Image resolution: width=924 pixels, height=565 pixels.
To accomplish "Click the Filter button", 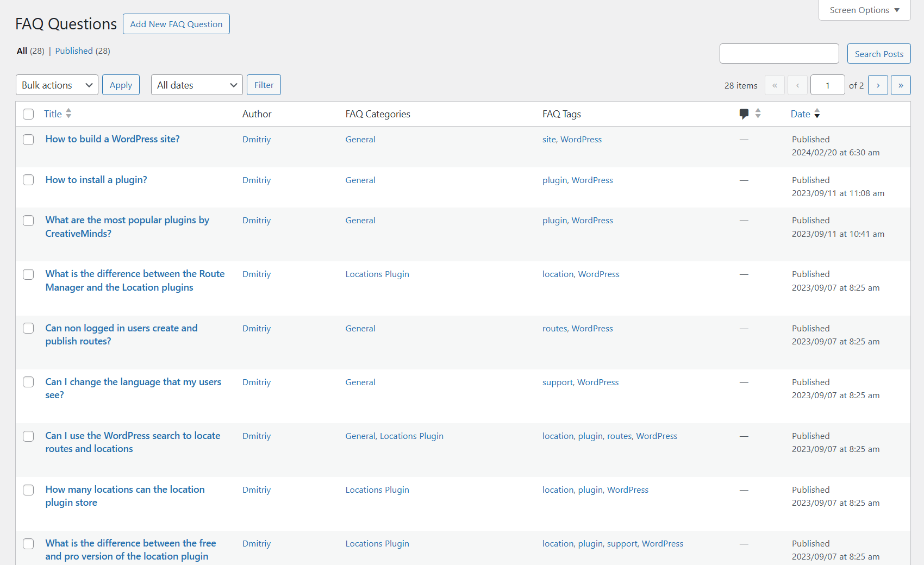I will [x=264, y=85].
